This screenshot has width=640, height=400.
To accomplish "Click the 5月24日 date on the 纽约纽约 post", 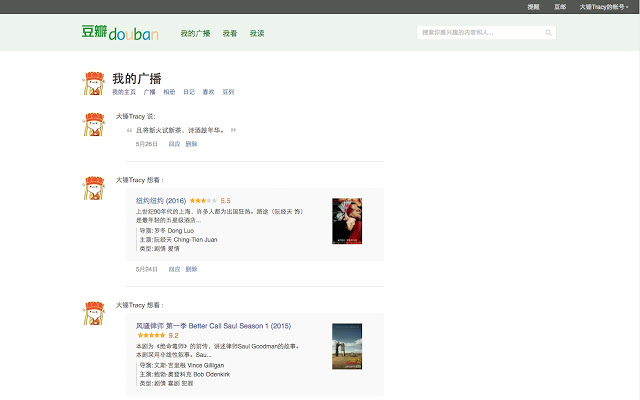I will (x=147, y=269).
